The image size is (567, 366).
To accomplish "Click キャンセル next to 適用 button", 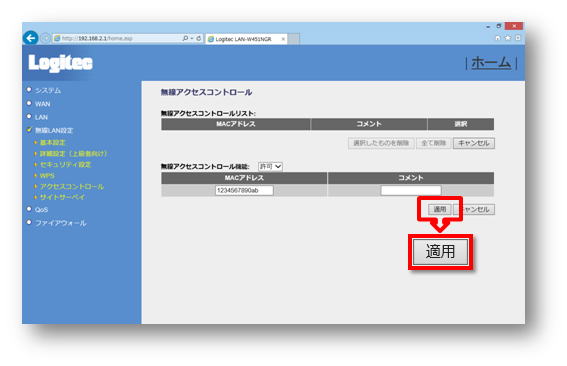I will click(x=474, y=209).
